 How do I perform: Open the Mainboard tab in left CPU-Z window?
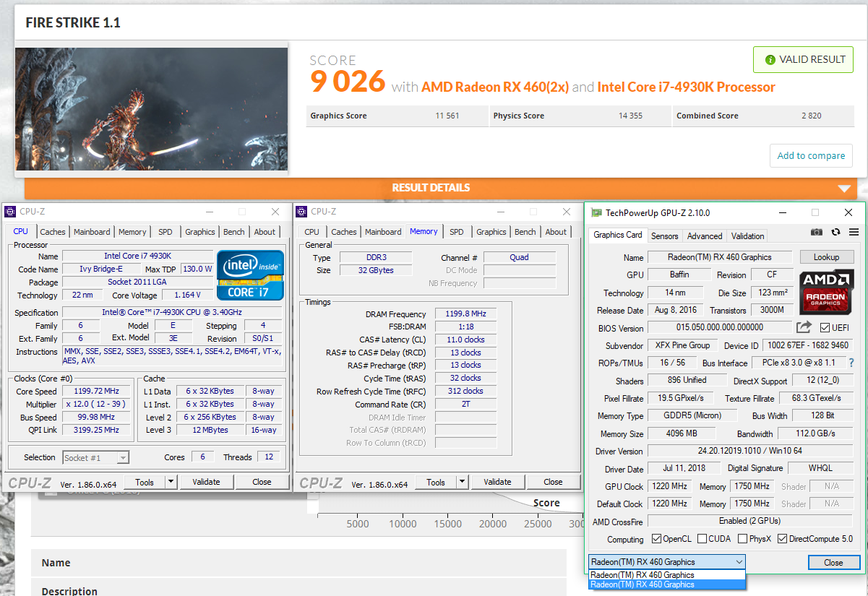click(92, 232)
